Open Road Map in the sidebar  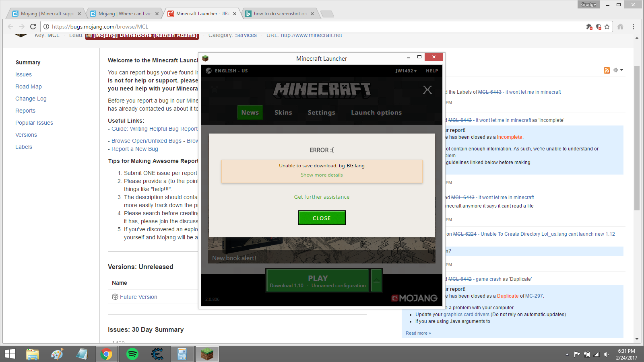29,86
